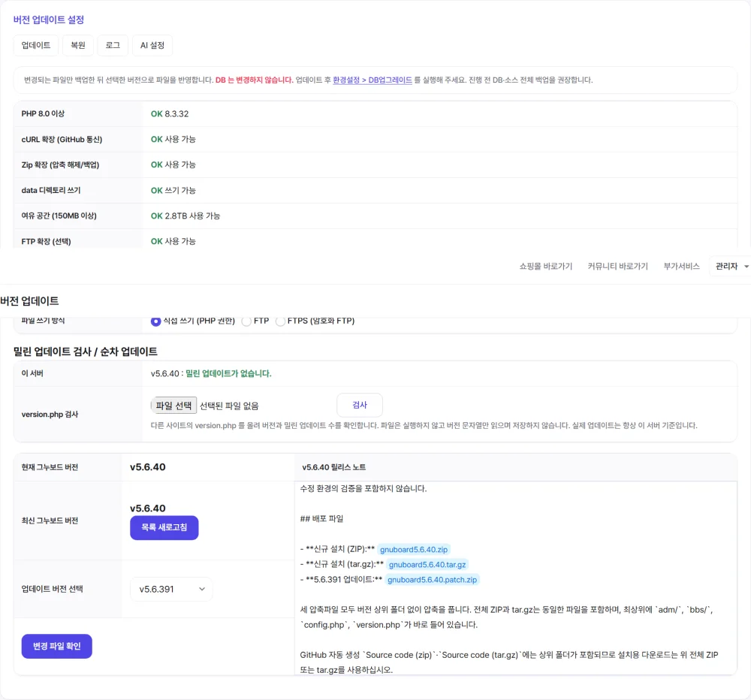Click the '여유 공간 (150MB 이상)' label

coord(59,216)
